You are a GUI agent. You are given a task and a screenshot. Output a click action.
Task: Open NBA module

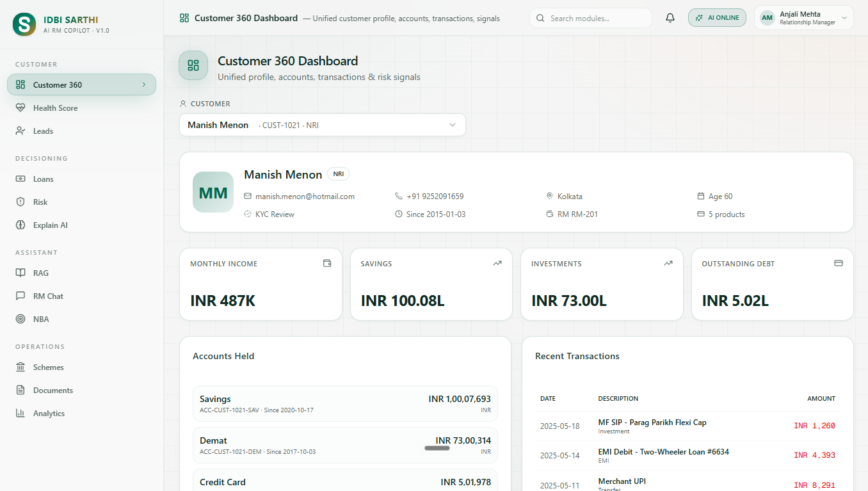click(81, 319)
